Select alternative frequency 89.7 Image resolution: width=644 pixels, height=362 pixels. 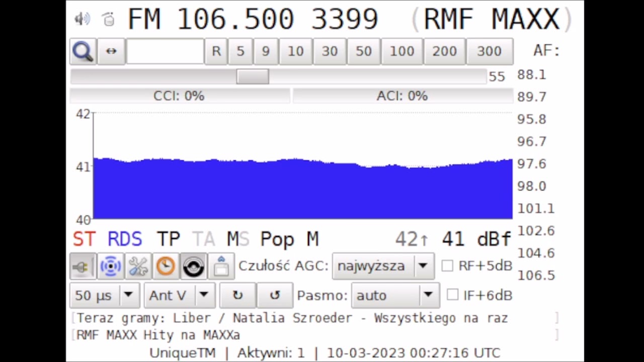point(531,97)
